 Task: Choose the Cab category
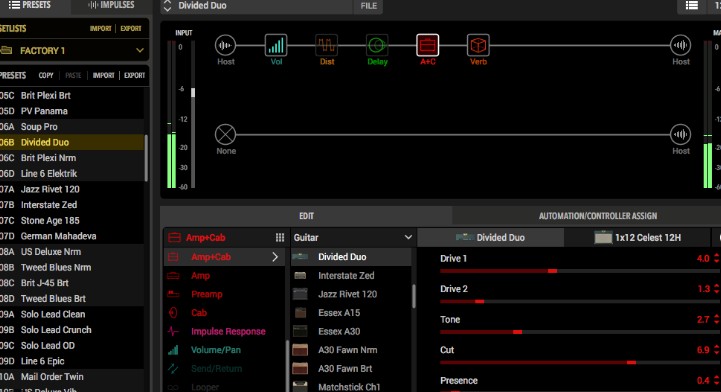click(225, 313)
